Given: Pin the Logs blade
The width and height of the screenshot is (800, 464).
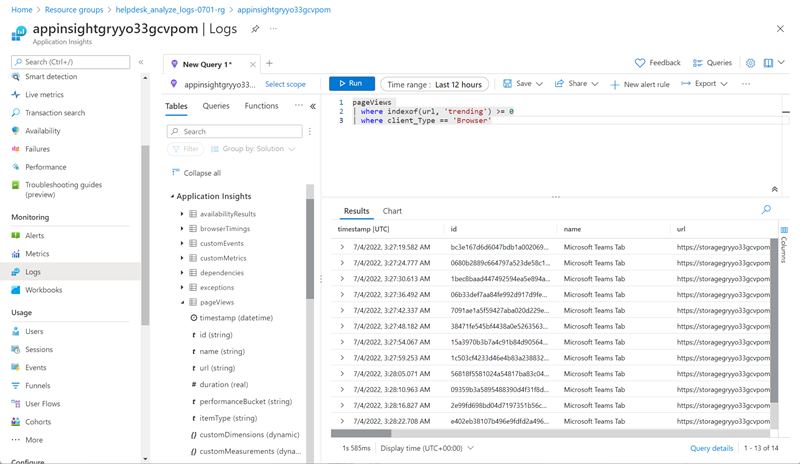Looking at the screenshot, I should pyautogui.click(x=255, y=29).
